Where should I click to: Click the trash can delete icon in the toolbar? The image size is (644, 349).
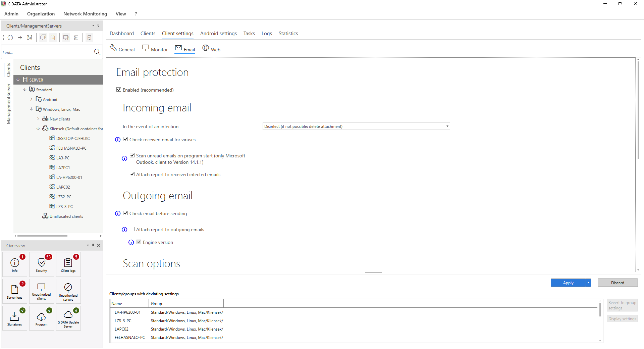tap(53, 38)
